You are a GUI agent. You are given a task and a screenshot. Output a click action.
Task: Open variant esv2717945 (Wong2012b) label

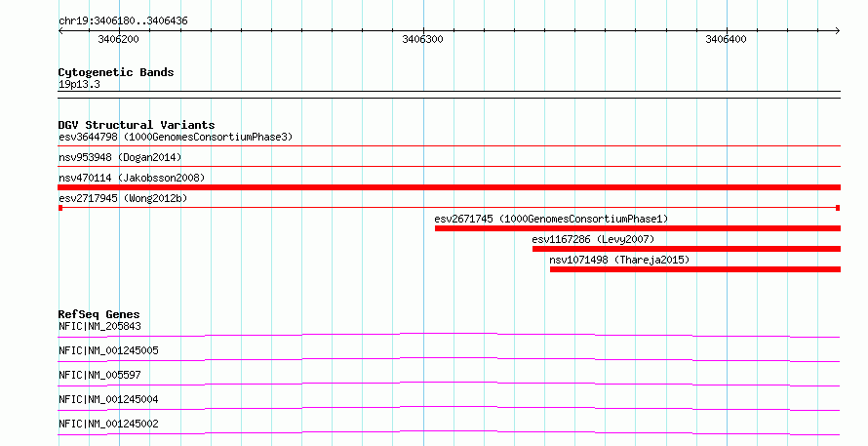[123, 198]
